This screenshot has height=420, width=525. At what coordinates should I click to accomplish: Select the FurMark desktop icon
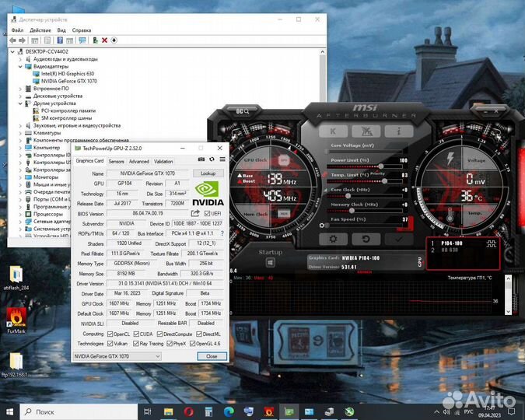(16, 320)
